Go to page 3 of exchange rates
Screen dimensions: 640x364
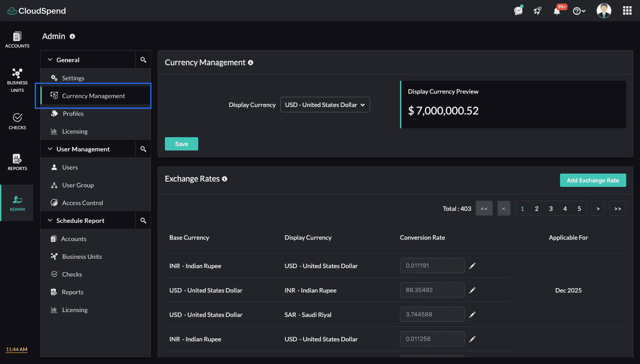551,208
